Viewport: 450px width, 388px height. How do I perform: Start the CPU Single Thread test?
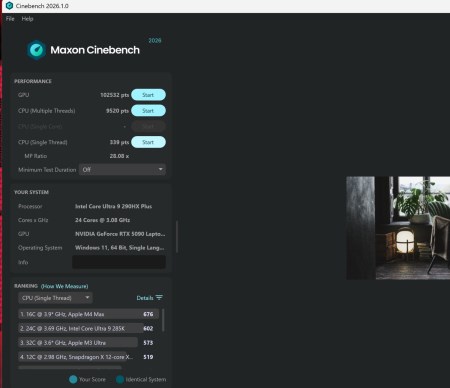148,142
